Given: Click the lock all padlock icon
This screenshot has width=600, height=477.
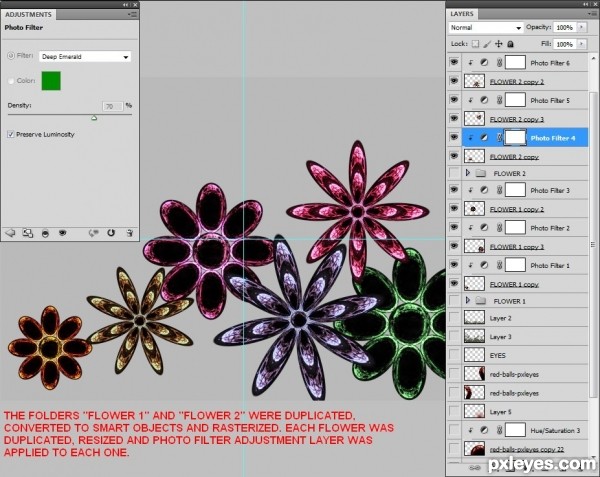Looking at the screenshot, I should (x=510, y=44).
